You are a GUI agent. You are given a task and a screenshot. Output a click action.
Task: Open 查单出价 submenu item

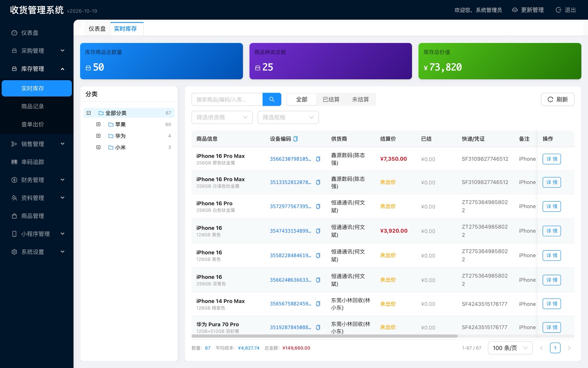coord(37,124)
